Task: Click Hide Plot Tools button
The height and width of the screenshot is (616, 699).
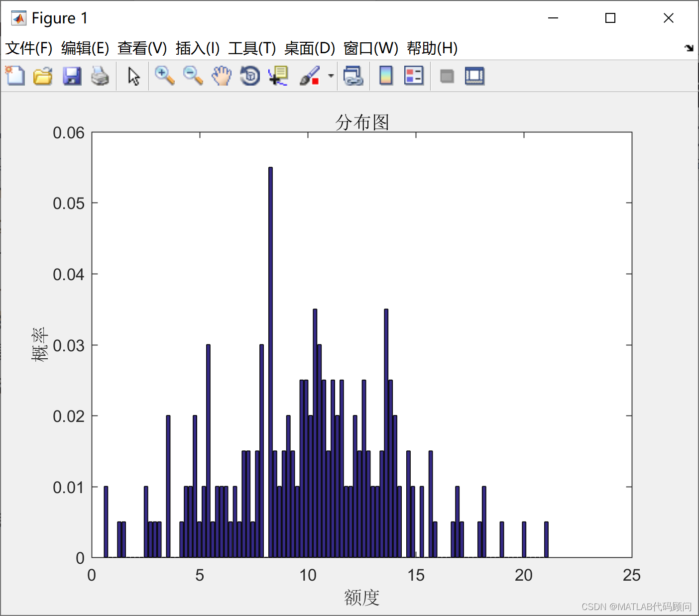Action: [x=447, y=76]
